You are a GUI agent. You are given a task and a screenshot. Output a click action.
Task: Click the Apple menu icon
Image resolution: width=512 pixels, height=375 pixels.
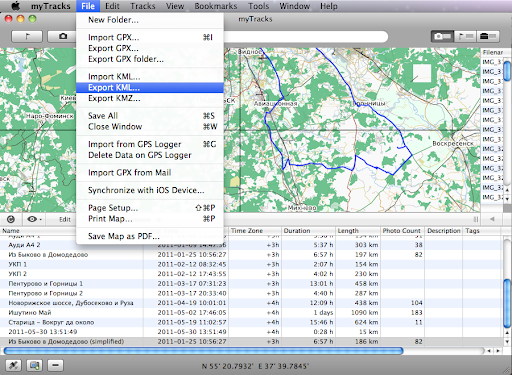16,6
